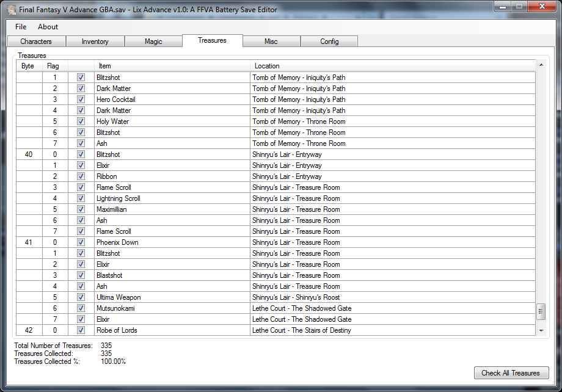Select the Phoenix Down item cell

pyautogui.click(x=172, y=242)
